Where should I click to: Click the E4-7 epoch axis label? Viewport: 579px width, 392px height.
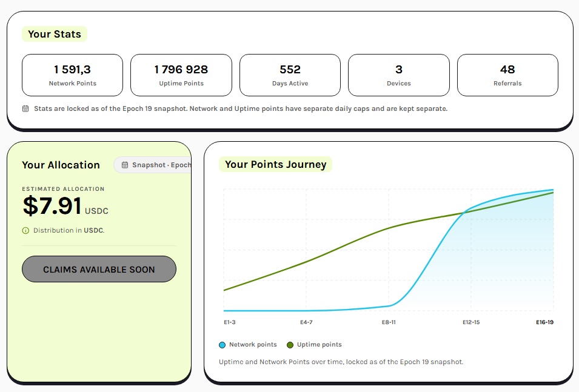(x=306, y=322)
